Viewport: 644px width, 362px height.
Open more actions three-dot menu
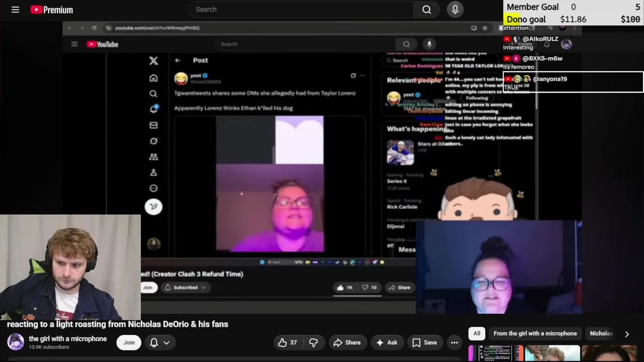pos(454,342)
